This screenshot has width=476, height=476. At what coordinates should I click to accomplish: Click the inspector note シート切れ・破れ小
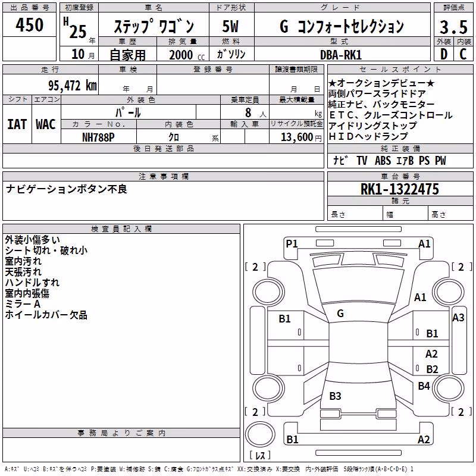[x=46, y=250]
